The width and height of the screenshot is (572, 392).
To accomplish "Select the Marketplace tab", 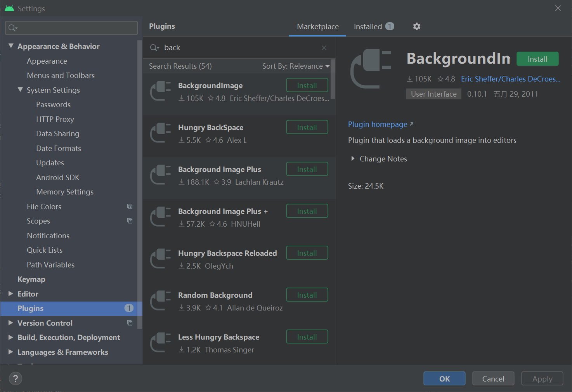I will [317, 26].
